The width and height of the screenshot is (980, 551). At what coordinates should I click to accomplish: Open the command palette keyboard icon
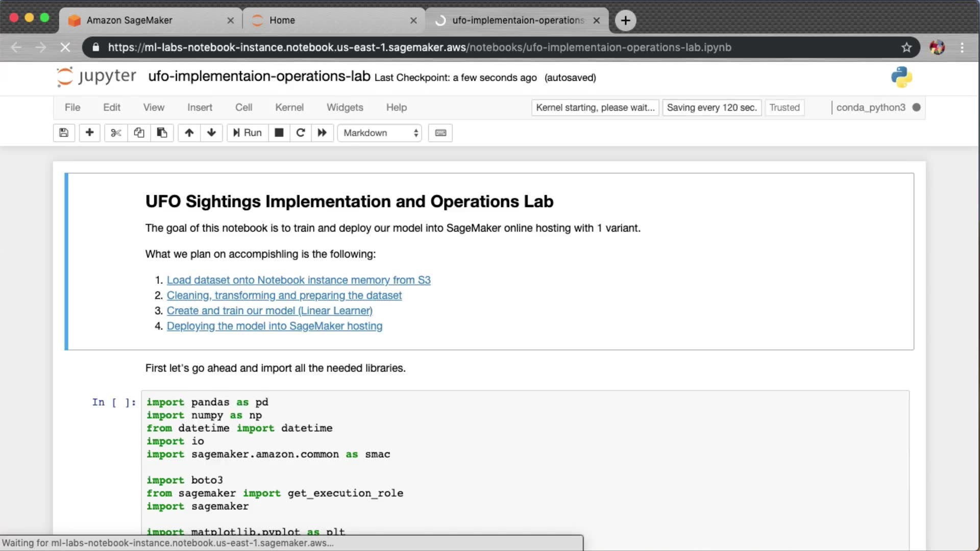pos(440,133)
